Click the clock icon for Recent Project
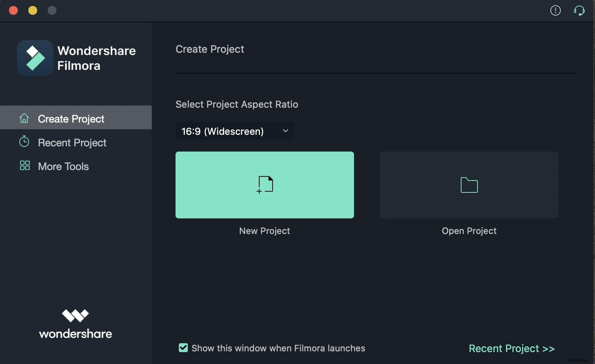595x364 pixels. (x=24, y=142)
